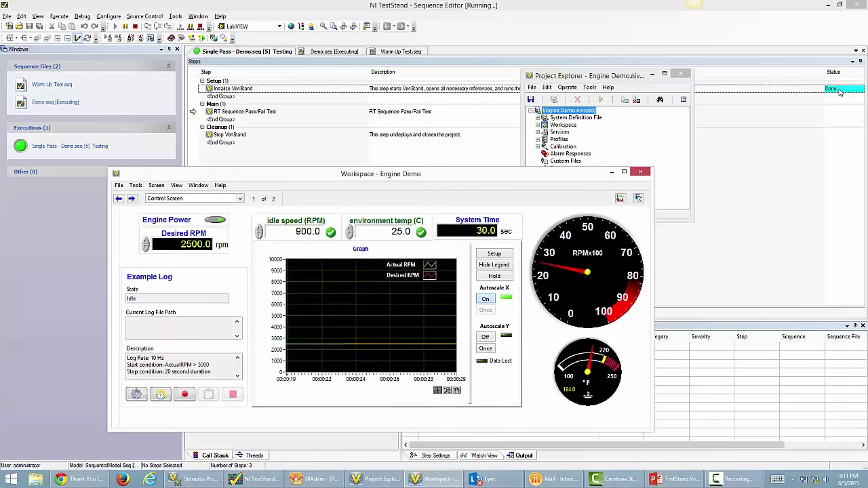Expand the Services node in Project Explorer
Viewport: 868px width, 488px height.
coord(538,132)
